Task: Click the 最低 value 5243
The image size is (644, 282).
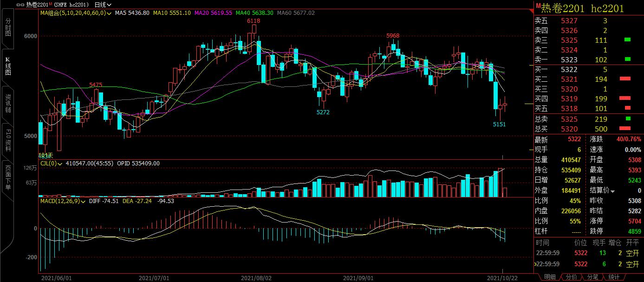Action: tap(634, 180)
